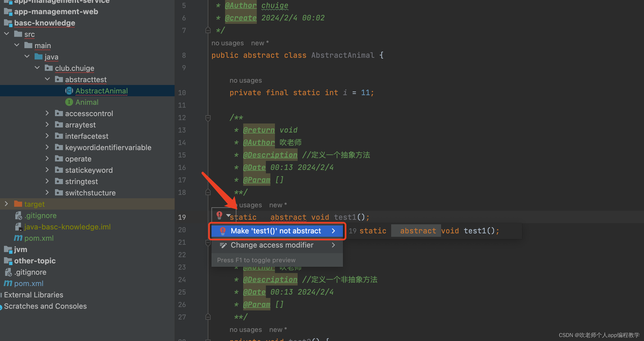This screenshot has height=341, width=644.
Task: Choose Change access modifier option
Action: (272, 245)
